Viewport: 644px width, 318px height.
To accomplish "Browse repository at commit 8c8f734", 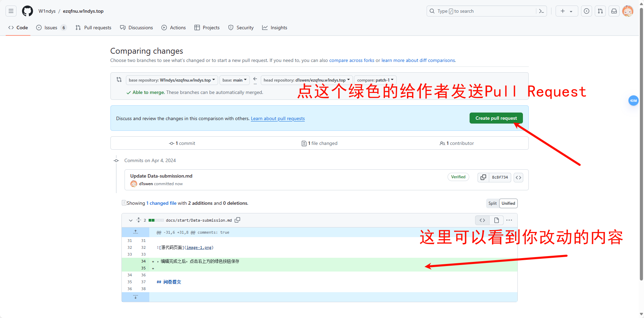I will click(518, 177).
